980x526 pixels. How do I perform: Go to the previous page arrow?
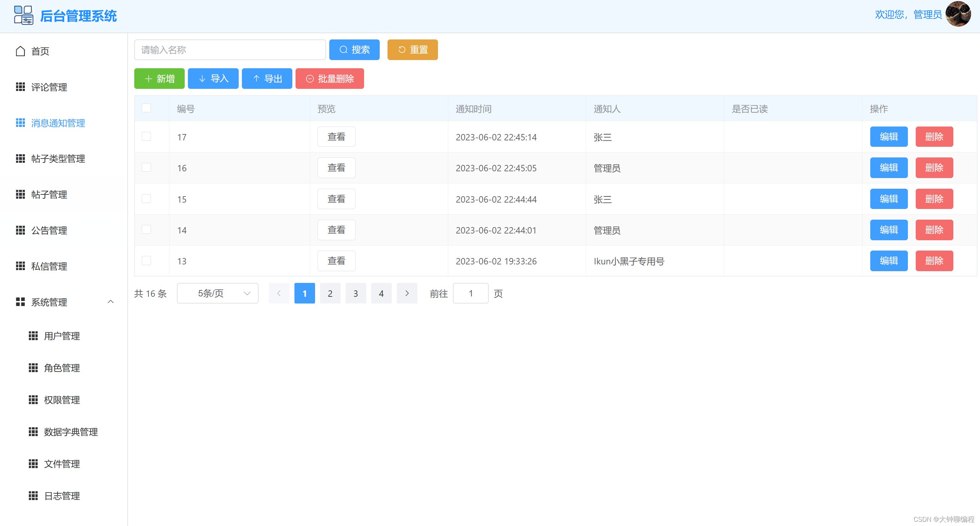(x=279, y=293)
